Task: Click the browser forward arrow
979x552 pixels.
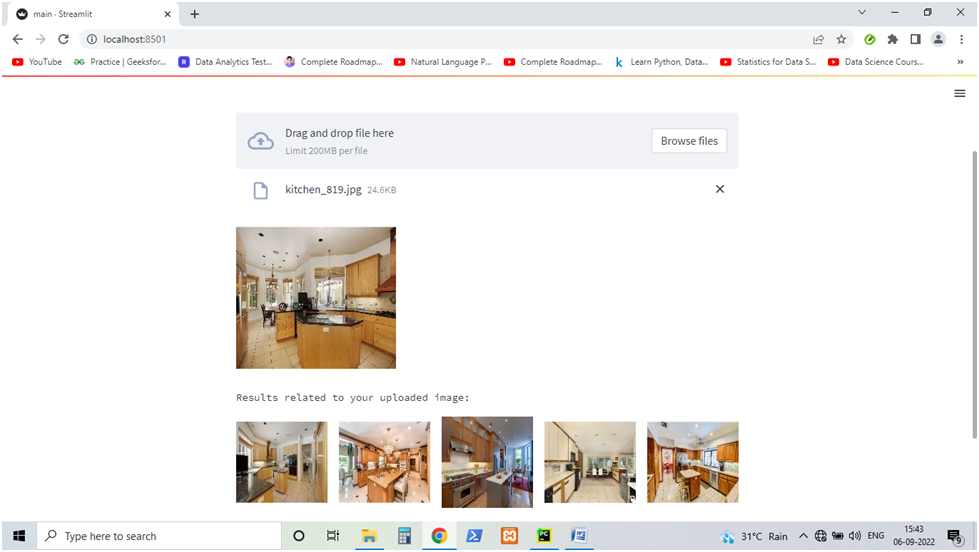Action: [x=41, y=39]
